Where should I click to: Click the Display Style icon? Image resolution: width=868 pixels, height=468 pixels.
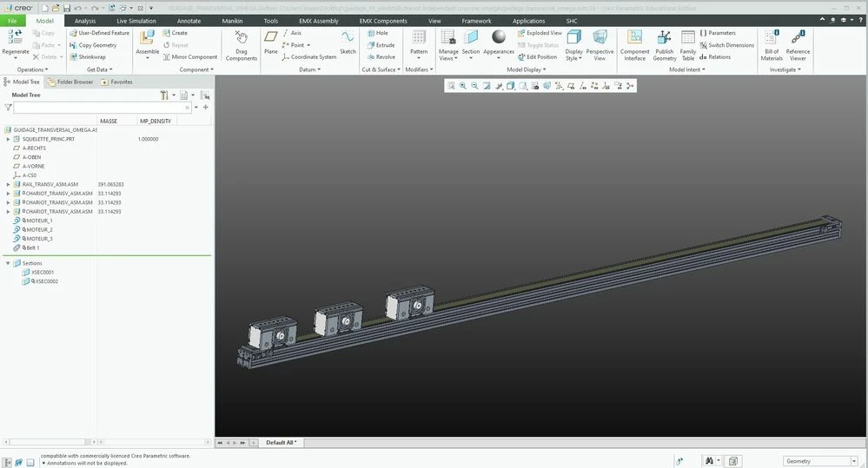[574, 37]
